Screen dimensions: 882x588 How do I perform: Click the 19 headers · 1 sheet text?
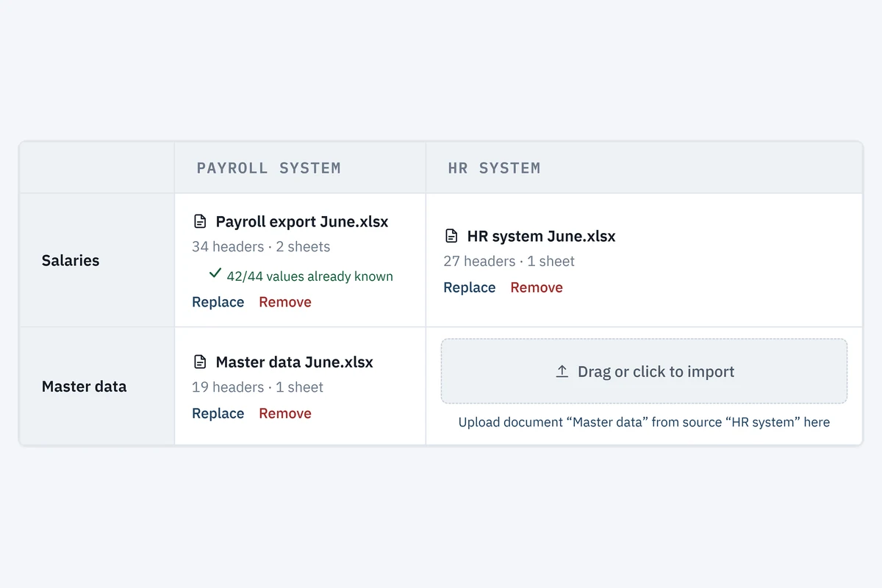pyautogui.click(x=258, y=387)
